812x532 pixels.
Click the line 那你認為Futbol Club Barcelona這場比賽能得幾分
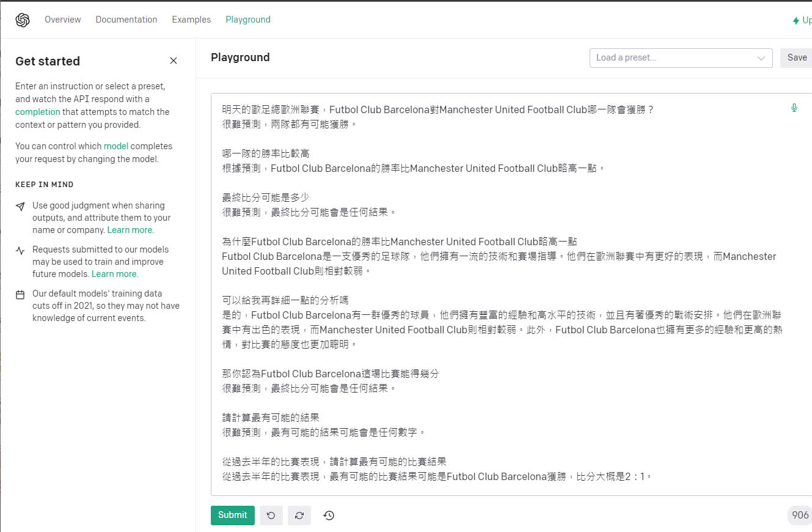[x=331, y=374]
